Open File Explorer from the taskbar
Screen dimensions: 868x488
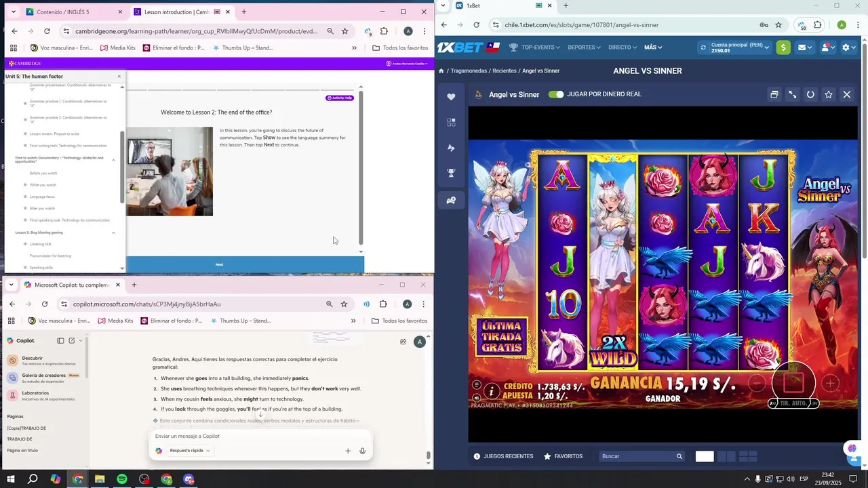(100, 479)
